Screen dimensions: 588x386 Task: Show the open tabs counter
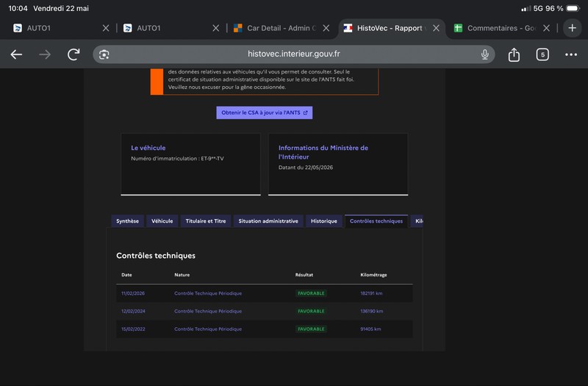point(542,54)
